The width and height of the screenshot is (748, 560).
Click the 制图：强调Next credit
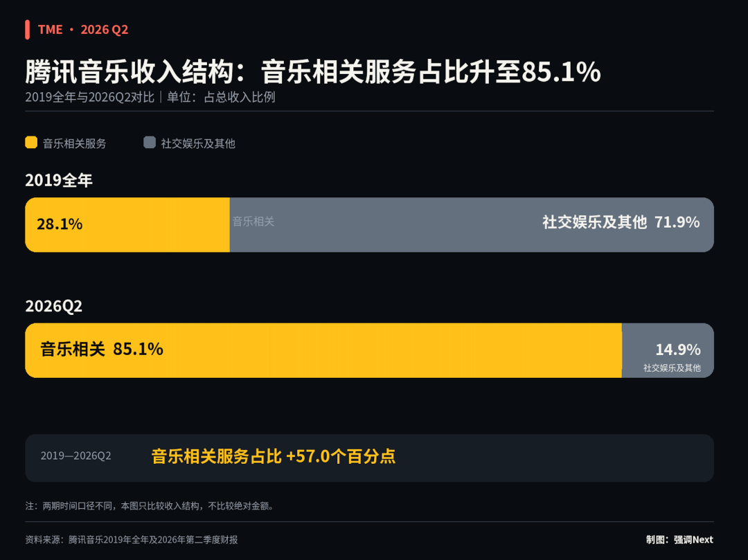pyautogui.click(x=679, y=539)
